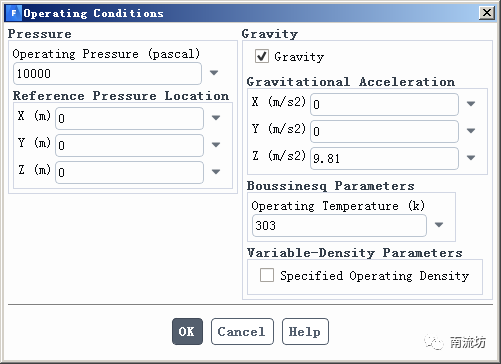Select the Operating Pressure input field

coord(107,73)
